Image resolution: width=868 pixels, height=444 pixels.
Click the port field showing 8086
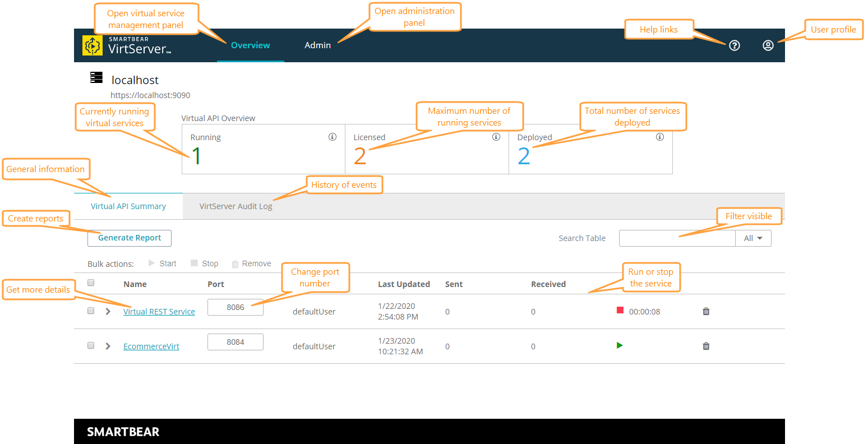point(236,307)
